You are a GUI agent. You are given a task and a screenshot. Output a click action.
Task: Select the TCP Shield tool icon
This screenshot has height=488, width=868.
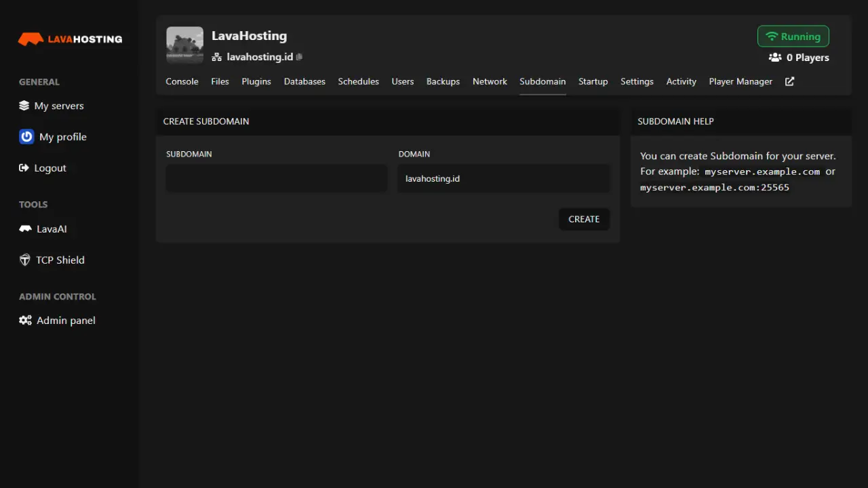point(24,260)
